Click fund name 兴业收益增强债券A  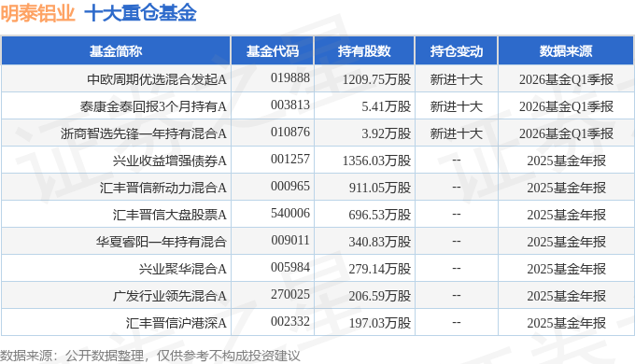pyautogui.click(x=170, y=161)
